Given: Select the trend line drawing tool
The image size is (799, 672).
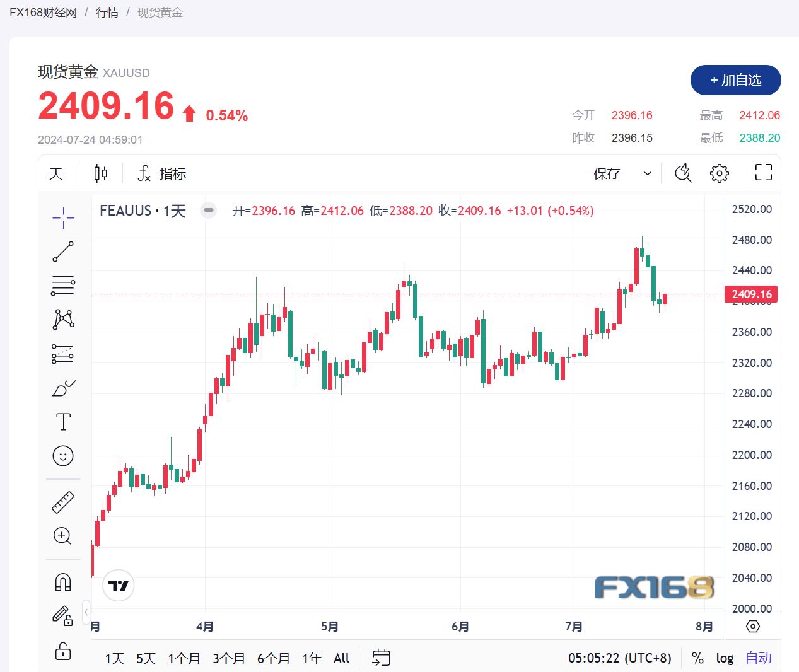Looking at the screenshot, I should [x=63, y=252].
